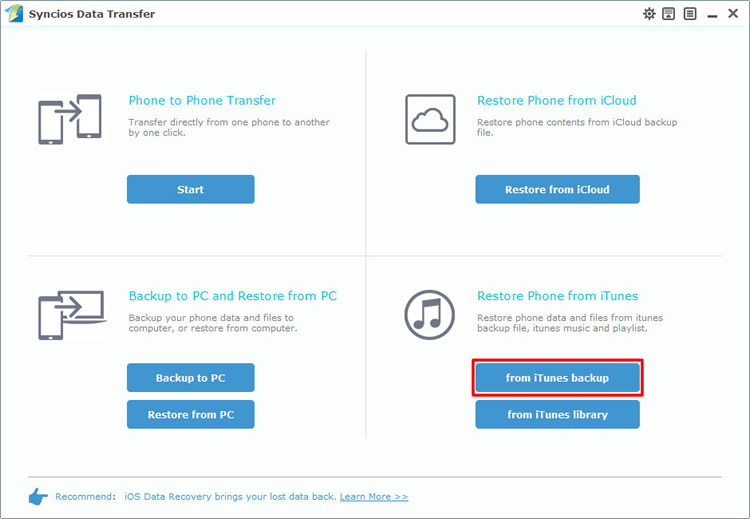Image resolution: width=750 pixels, height=519 pixels.
Task: Click the register window icon in the title bar
Action: [669, 13]
